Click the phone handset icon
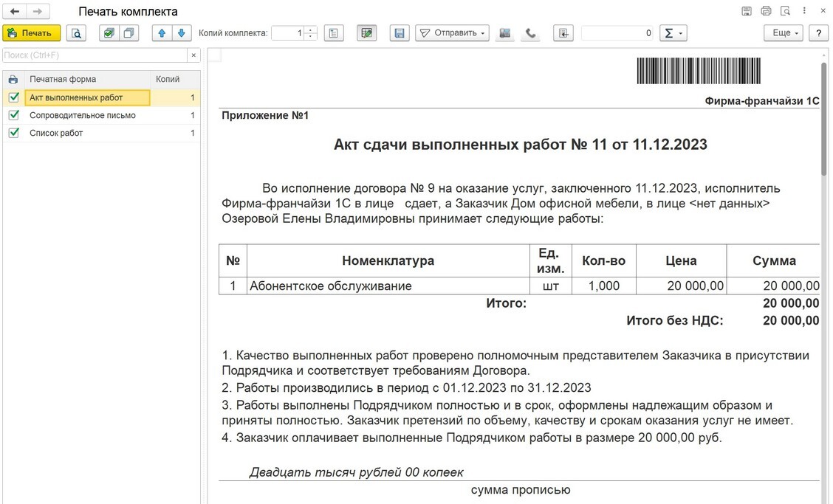This screenshot has height=504, width=833. 530,33
